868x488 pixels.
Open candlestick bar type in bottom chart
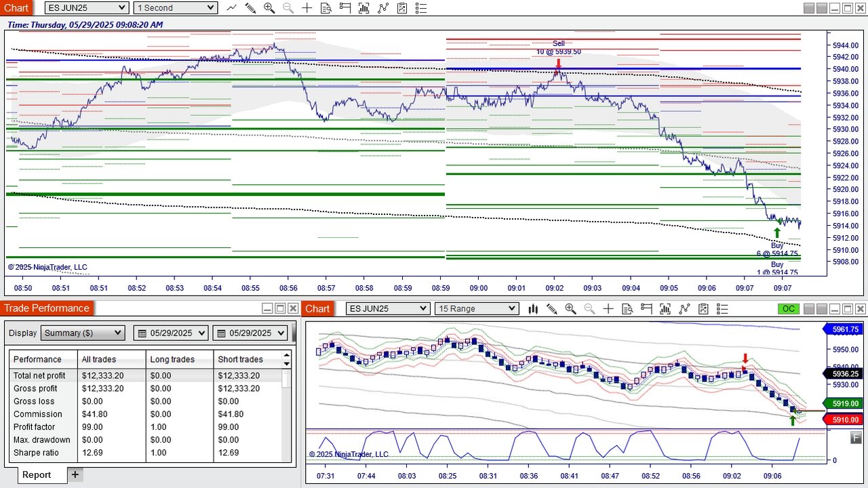[x=533, y=308]
